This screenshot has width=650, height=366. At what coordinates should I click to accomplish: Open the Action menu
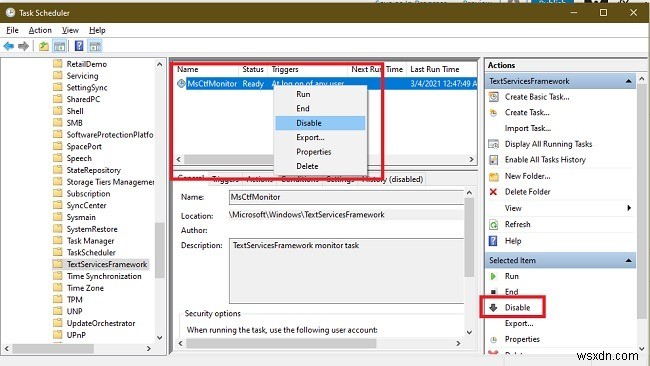pos(40,30)
